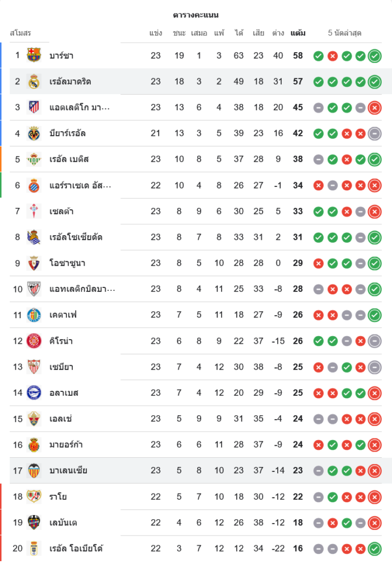The width and height of the screenshot is (392, 568).
Task: Click the Barcelona club crest icon
Action: 34,56
